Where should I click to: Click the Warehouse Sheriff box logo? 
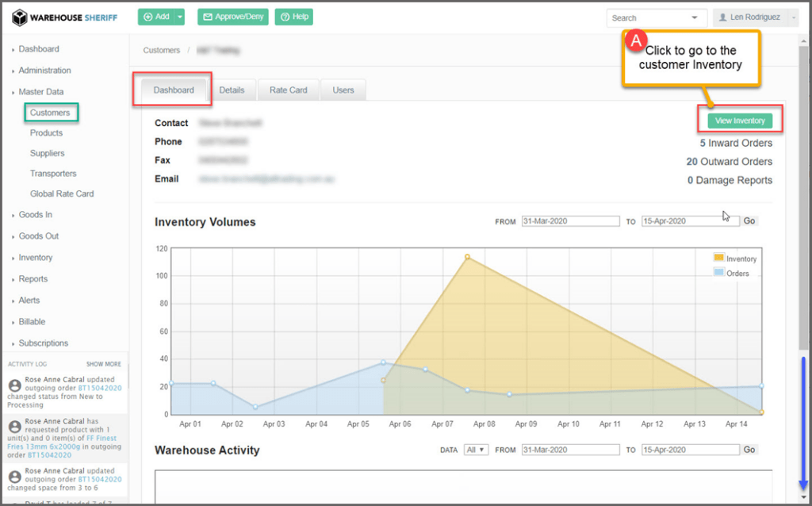pos(20,17)
